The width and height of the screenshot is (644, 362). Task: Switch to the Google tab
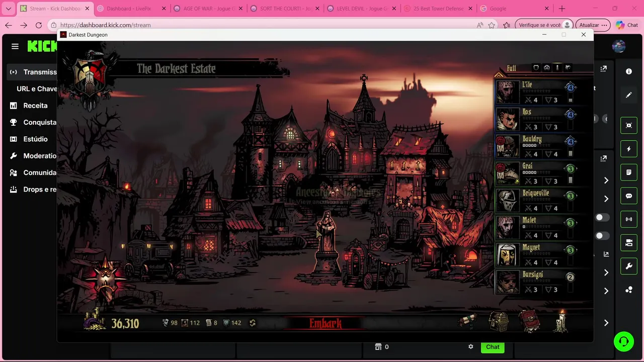(514, 9)
